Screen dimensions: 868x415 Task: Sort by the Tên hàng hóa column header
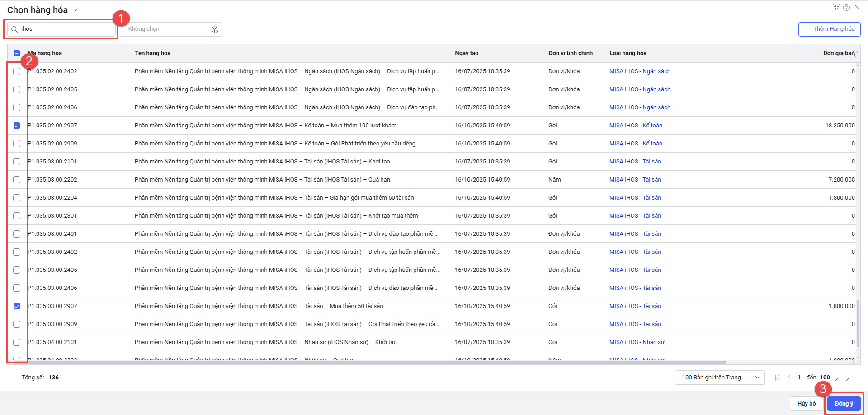click(152, 53)
